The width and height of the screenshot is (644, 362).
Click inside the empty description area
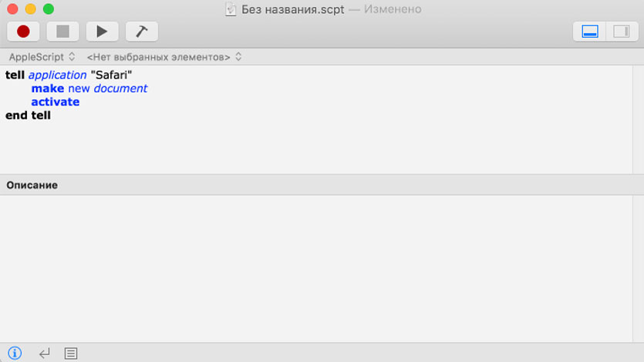tap(322, 268)
